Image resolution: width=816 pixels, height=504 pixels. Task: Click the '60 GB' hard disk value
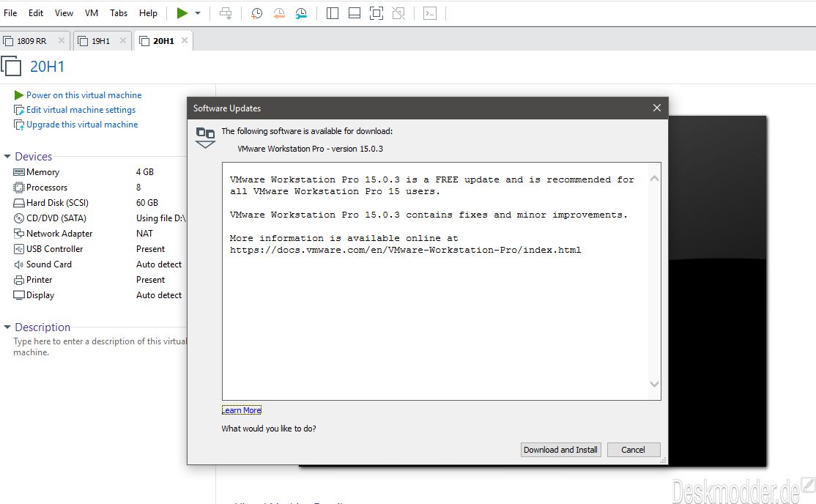pyautogui.click(x=146, y=202)
